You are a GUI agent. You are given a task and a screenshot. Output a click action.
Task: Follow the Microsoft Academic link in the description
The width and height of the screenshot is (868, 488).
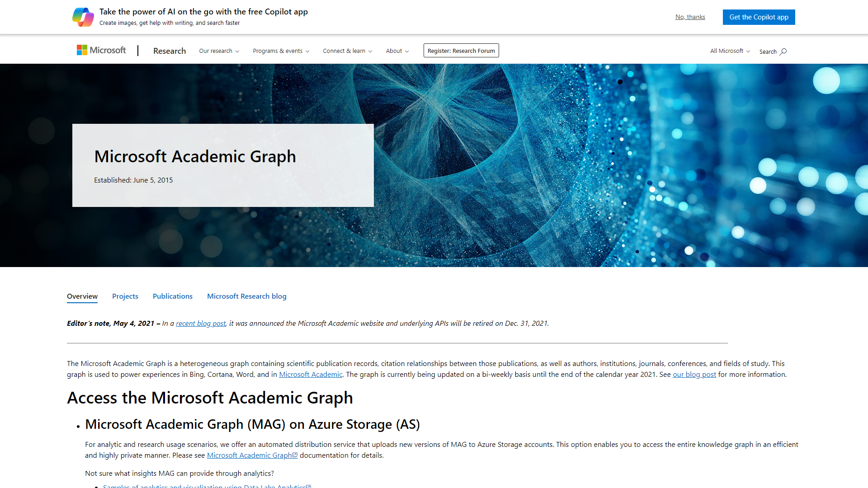[x=311, y=374]
